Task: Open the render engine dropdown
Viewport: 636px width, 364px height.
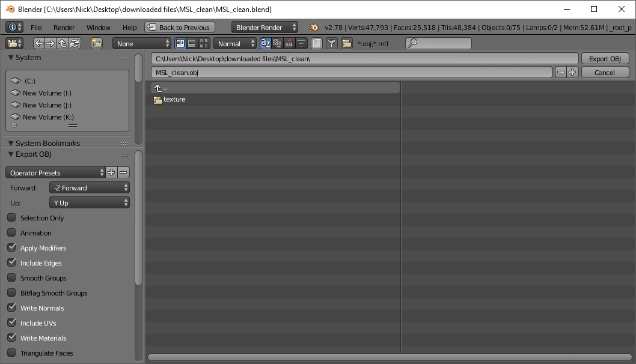Action: (x=264, y=27)
